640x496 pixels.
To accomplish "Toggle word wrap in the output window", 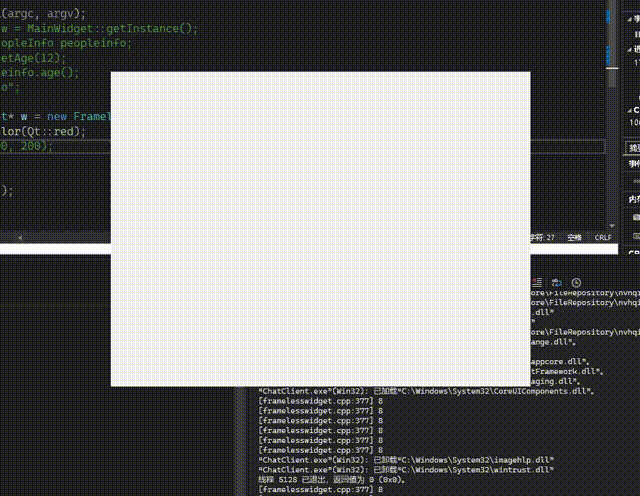I will (556, 282).
